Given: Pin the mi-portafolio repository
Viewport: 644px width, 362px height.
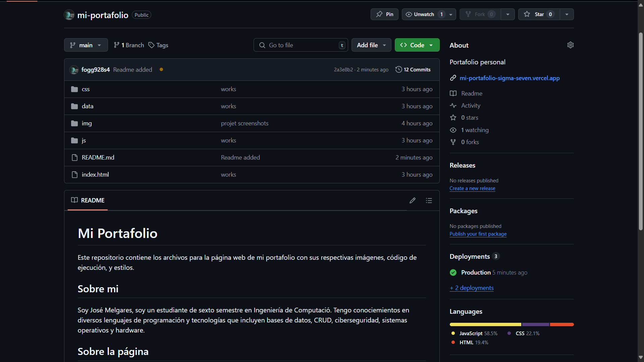Looking at the screenshot, I should coord(384,14).
